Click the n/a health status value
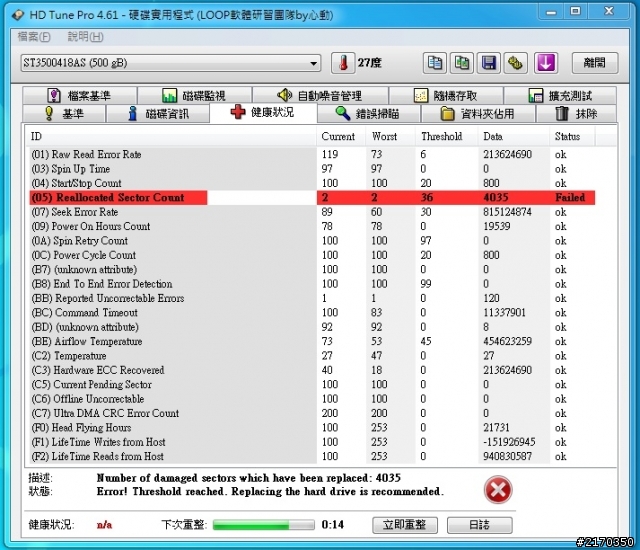640x550 pixels. [x=104, y=525]
